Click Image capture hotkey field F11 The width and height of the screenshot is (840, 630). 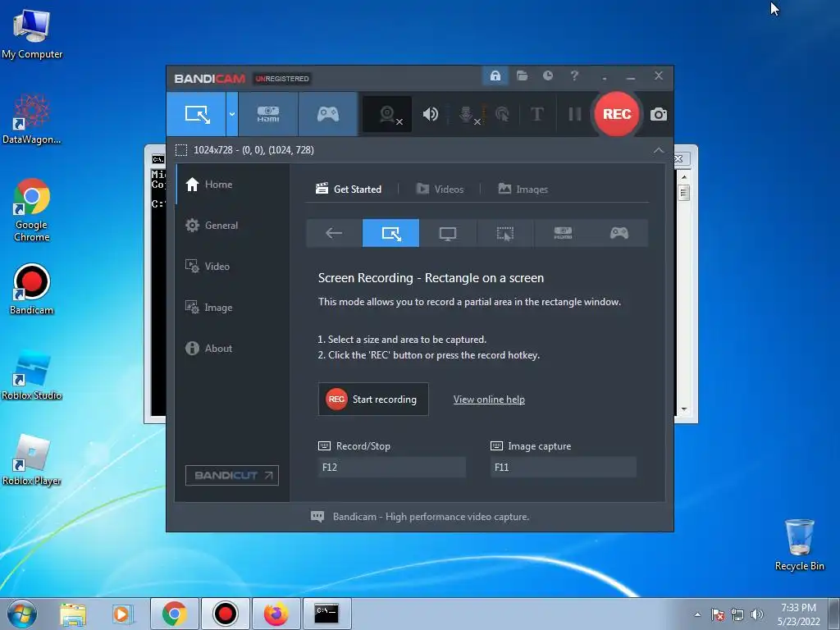563,467
